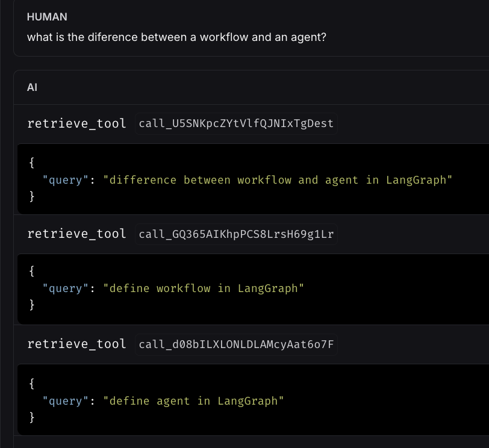Click the human question about workflow and agent
The width and height of the screenshot is (489, 448).
pyautogui.click(x=176, y=37)
